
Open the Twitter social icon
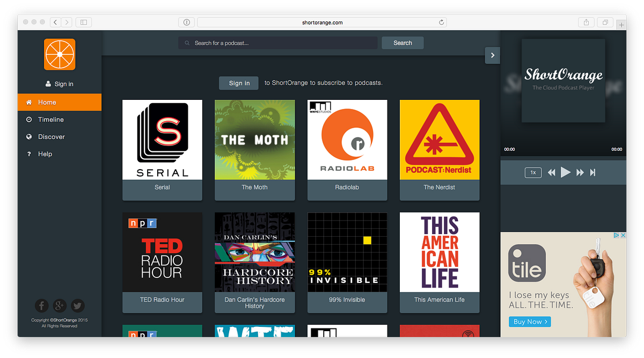coord(78,306)
